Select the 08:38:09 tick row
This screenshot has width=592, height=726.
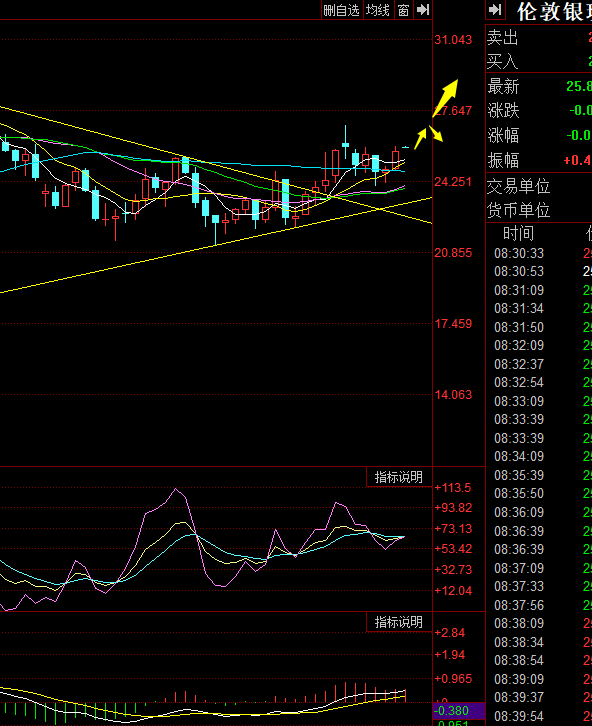click(x=539, y=623)
